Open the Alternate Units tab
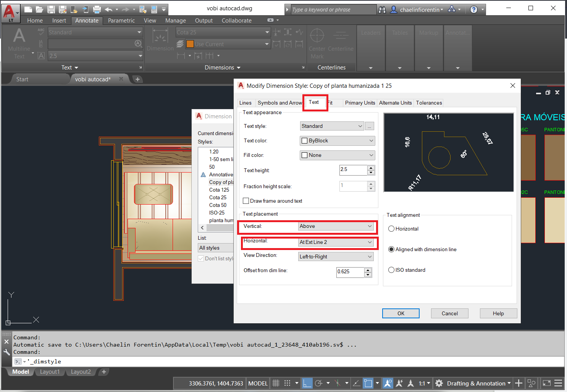 pos(395,103)
